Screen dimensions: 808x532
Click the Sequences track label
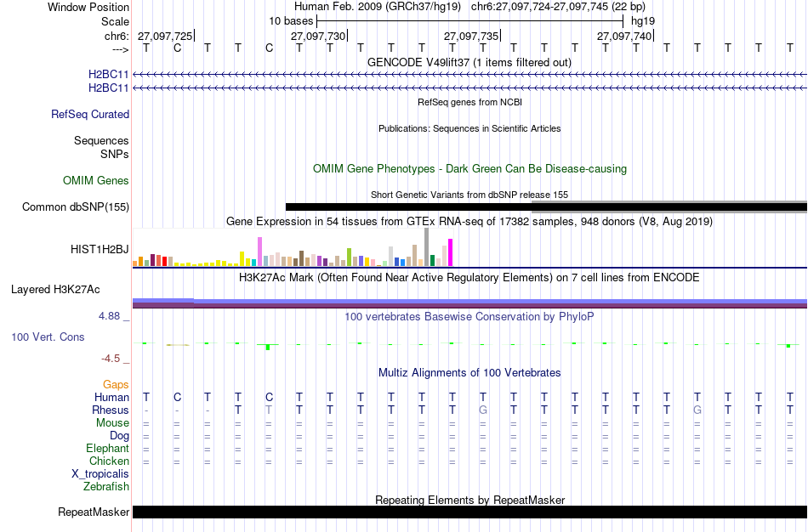[x=101, y=140]
